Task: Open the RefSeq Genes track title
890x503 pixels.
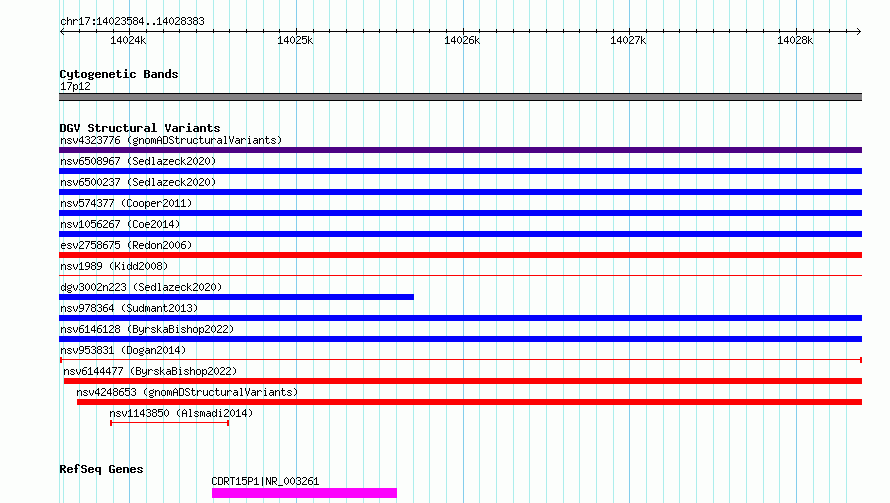Action: (101, 470)
